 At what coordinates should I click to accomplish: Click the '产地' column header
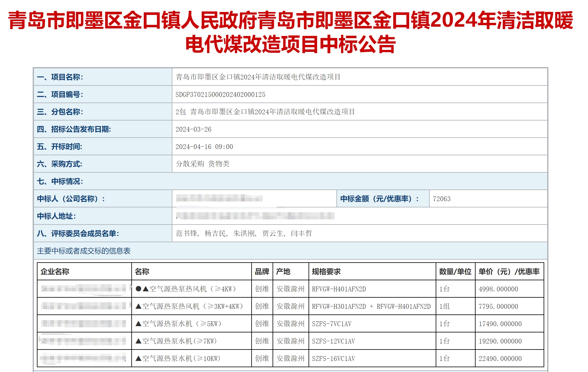283,272
